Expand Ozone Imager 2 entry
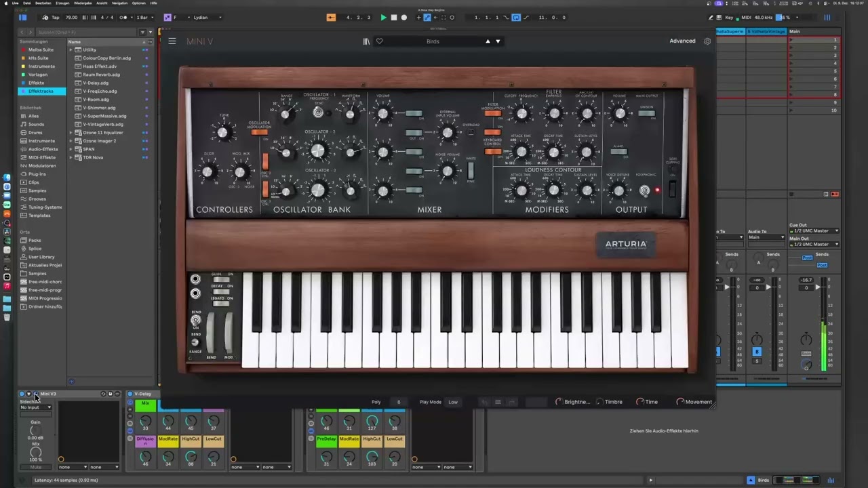Viewport: 868px width, 488px height. pyautogui.click(x=71, y=141)
